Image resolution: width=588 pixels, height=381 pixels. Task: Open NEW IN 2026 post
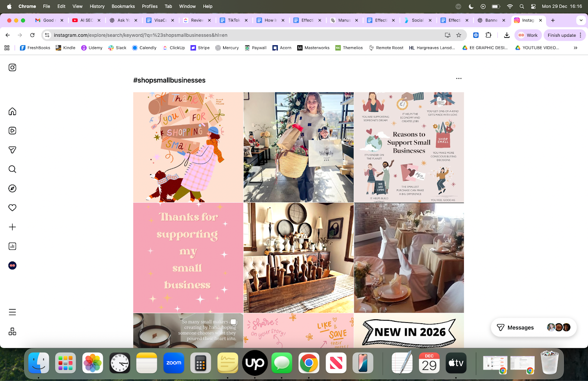409,331
